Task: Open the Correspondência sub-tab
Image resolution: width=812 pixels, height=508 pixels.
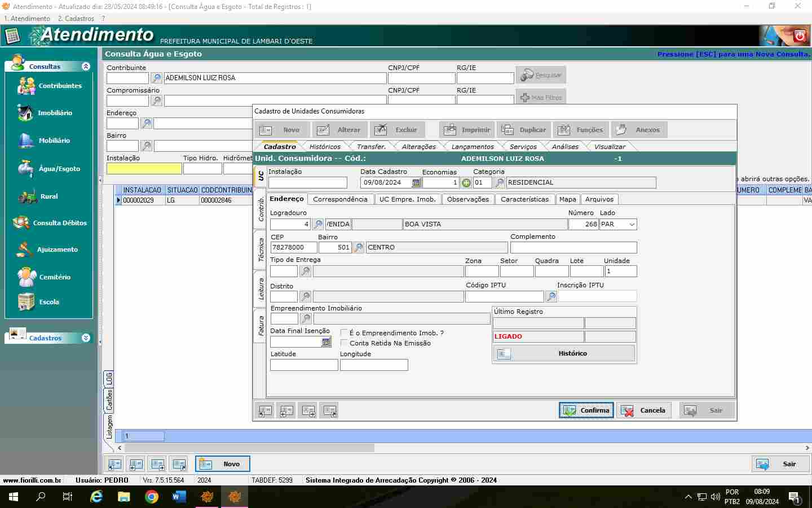Action: click(340, 199)
